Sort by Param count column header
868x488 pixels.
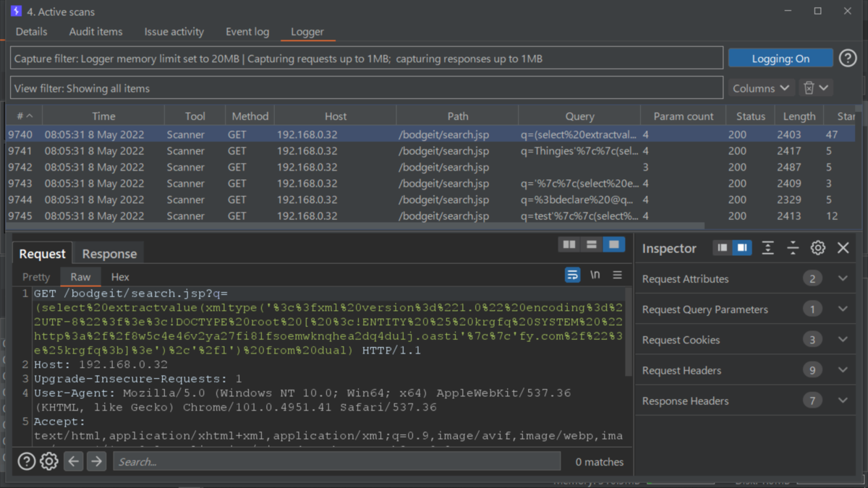coord(684,116)
